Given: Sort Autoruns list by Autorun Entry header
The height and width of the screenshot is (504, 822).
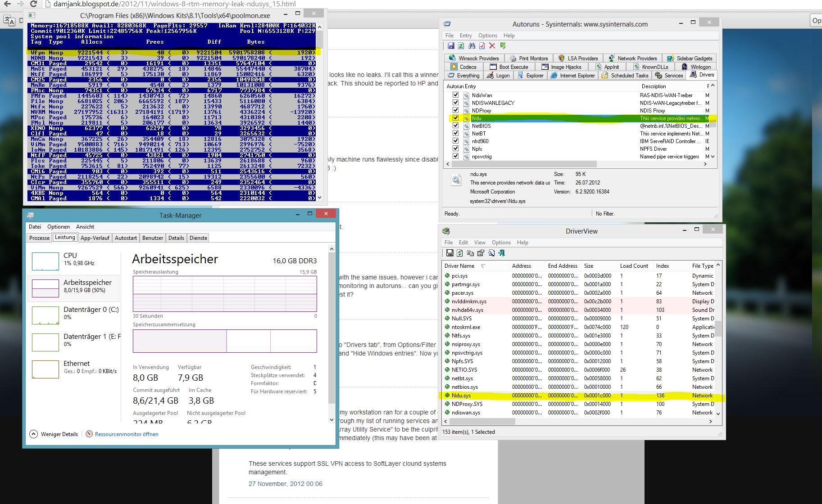Looking at the screenshot, I should coord(540,86).
